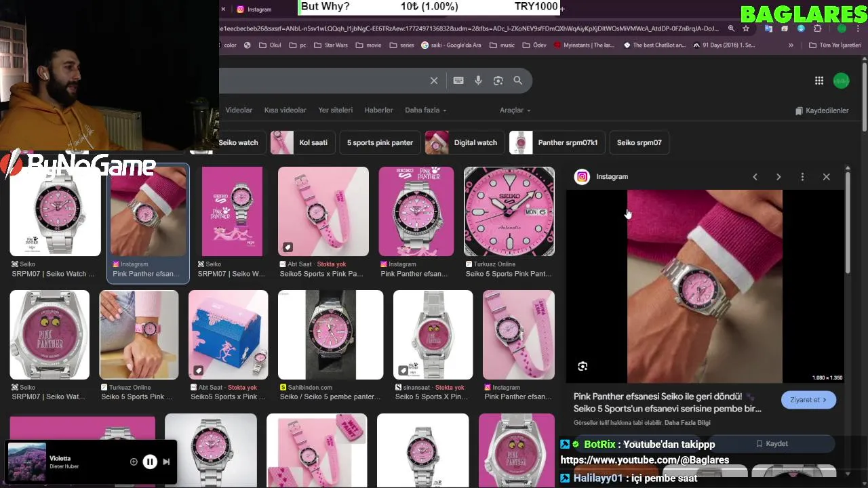The height and width of the screenshot is (488, 868).
Task: Open the Daha Fazla Bilgi copyright link
Action: coord(687,422)
